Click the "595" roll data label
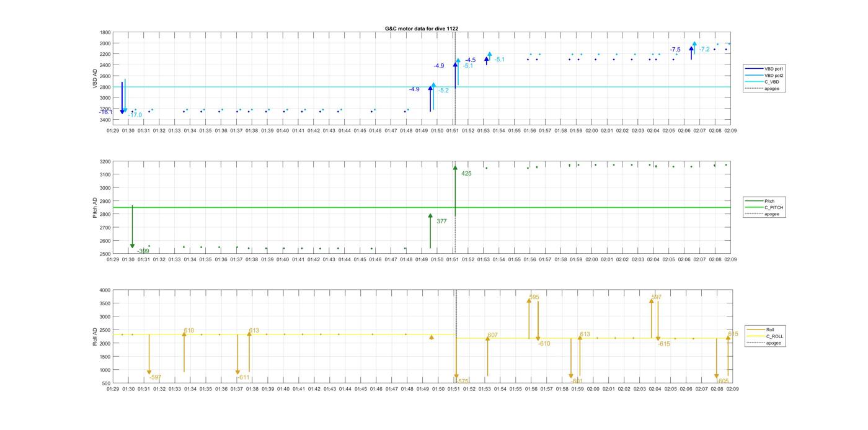Image resolution: width=868 pixels, height=430 pixels. coord(534,297)
